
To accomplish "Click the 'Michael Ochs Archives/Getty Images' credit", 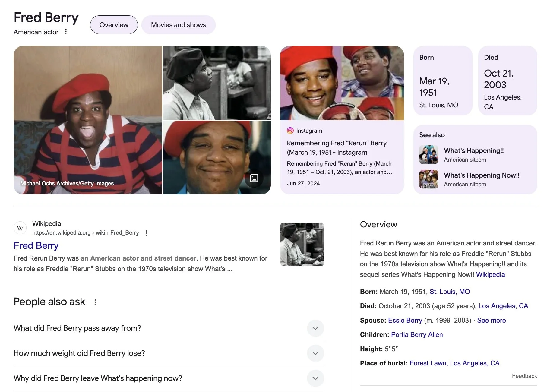I will (67, 183).
